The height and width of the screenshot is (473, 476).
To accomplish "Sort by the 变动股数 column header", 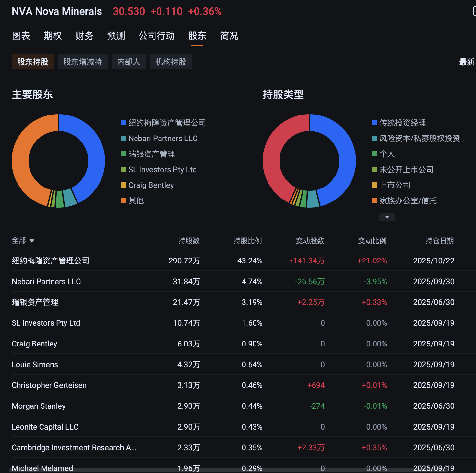I will [x=310, y=241].
